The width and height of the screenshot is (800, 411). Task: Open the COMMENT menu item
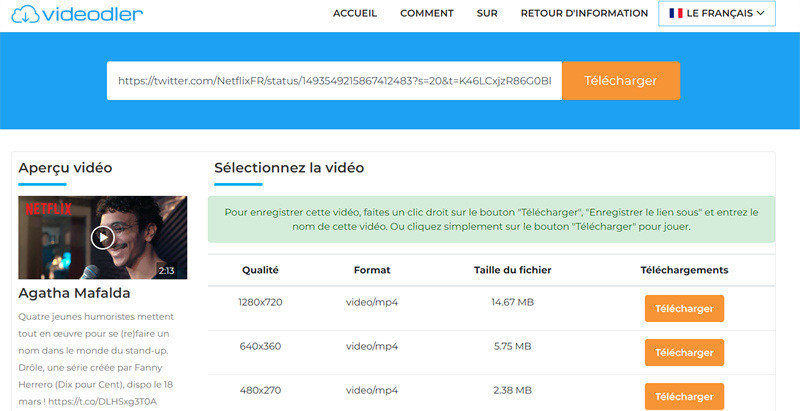click(427, 13)
